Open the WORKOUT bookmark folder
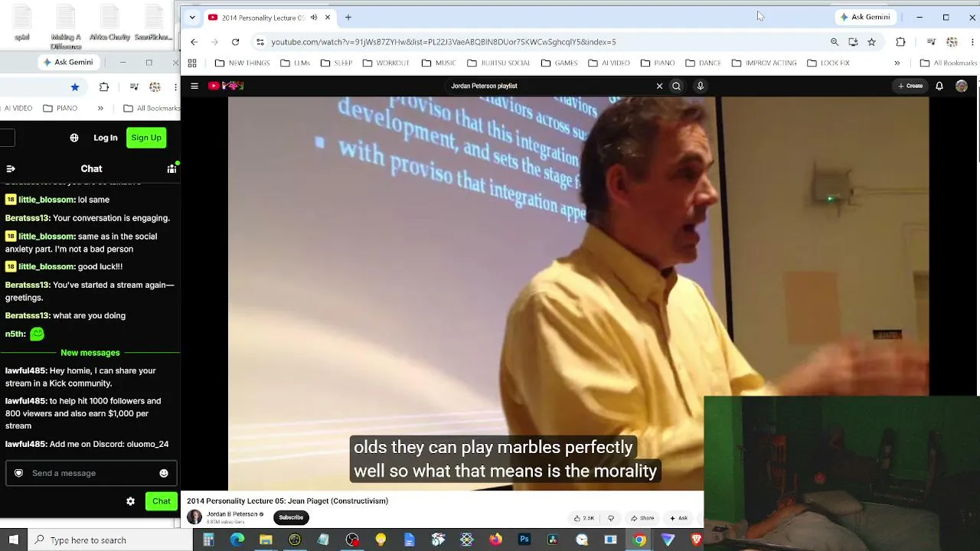This screenshot has width=980, height=551. (x=386, y=63)
